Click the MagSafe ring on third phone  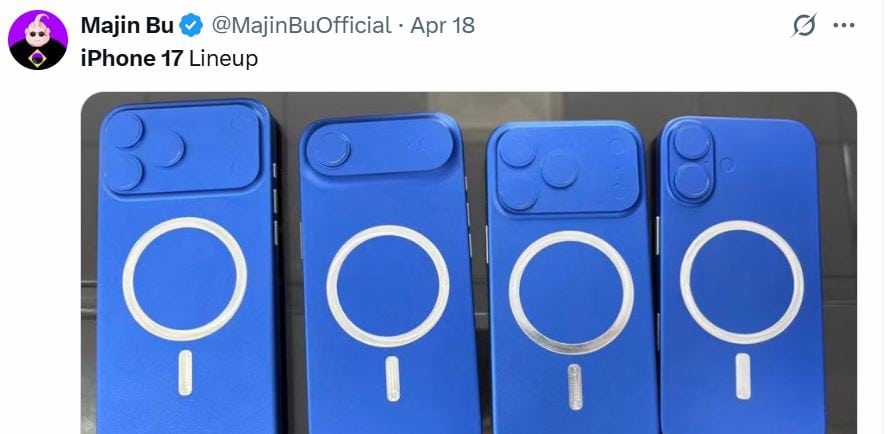[571, 292]
